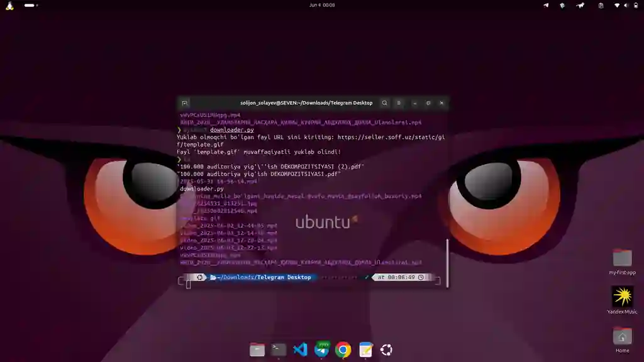Launch Visual Studio Code from the dock

click(x=300, y=349)
